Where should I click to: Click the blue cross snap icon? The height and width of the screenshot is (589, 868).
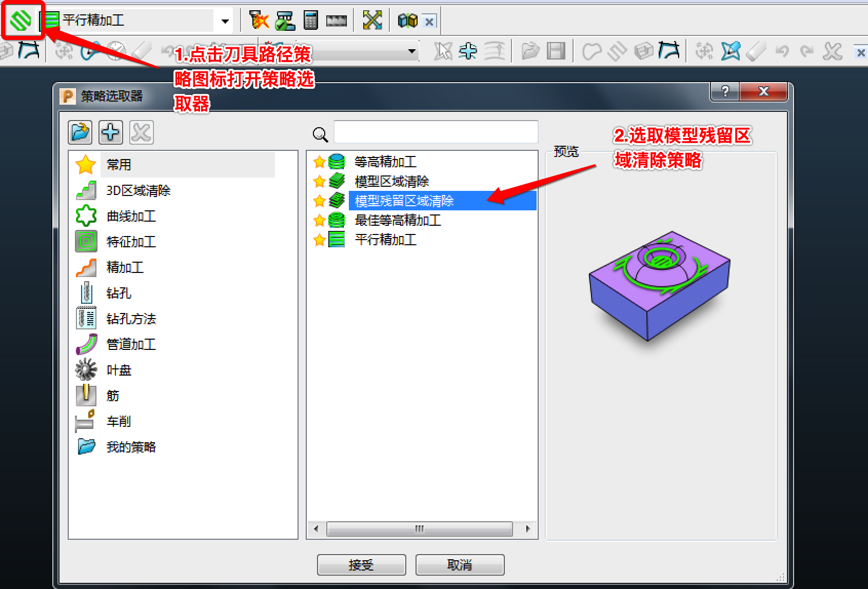click(x=468, y=51)
